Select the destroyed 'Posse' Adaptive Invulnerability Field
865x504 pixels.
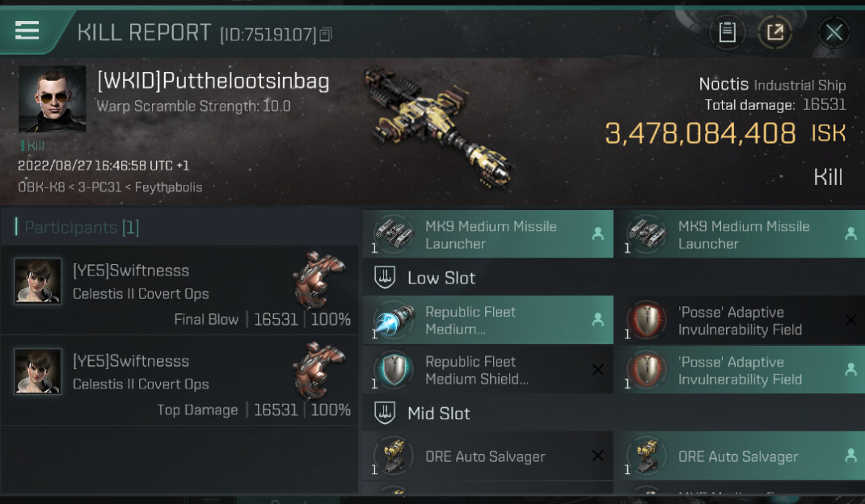(x=740, y=321)
